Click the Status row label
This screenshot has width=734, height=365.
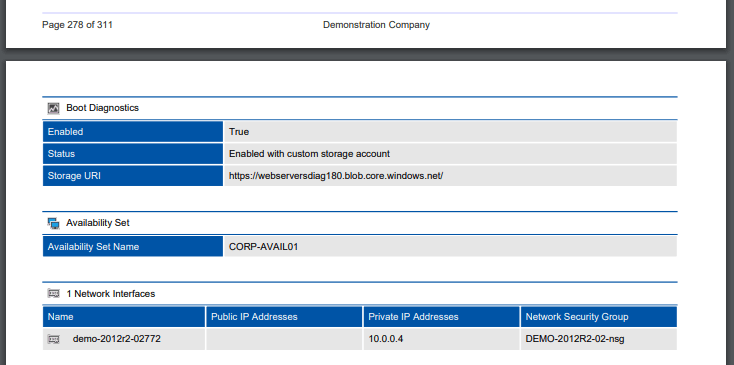[x=133, y=153]
